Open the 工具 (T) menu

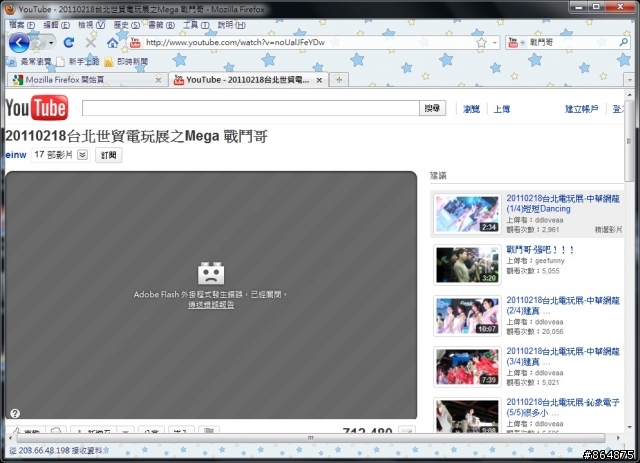tap(196, 25)
